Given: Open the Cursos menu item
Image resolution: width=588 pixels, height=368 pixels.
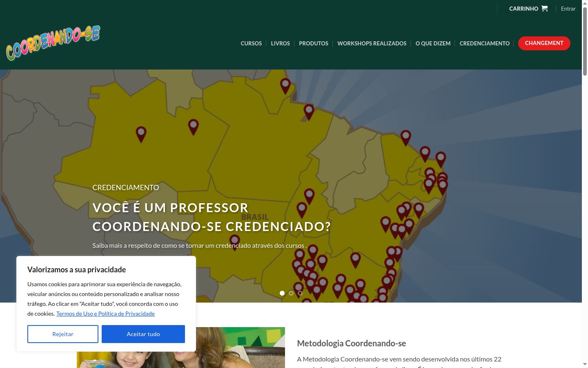Looking at the screenshot, I should click(x=251, y=43).
